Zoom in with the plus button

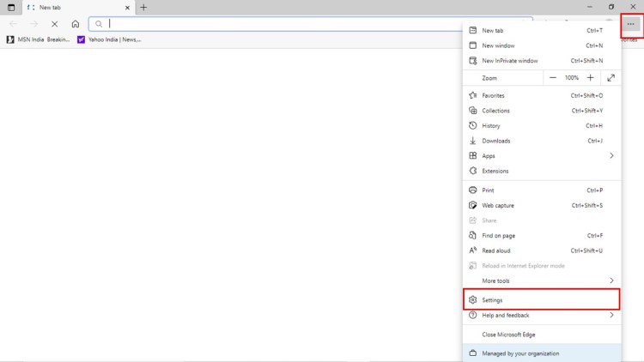point(590,78)
